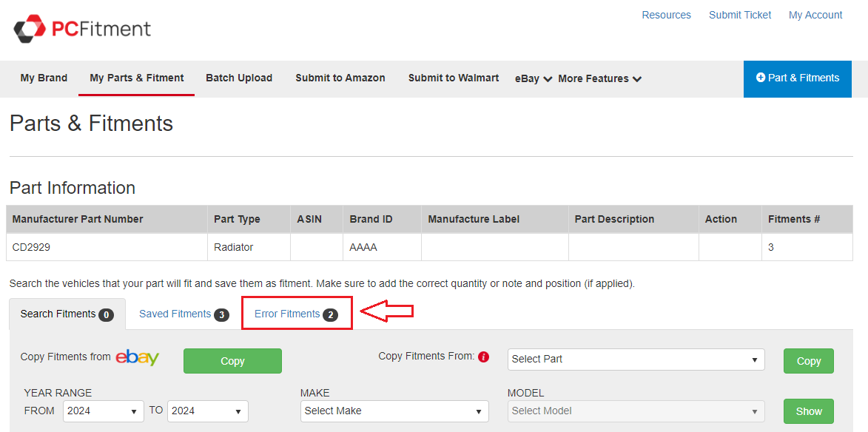Image resolution: width=868 pixels, height=432 pixels.
Task: Expand the More Features menu
Action: 599,78
